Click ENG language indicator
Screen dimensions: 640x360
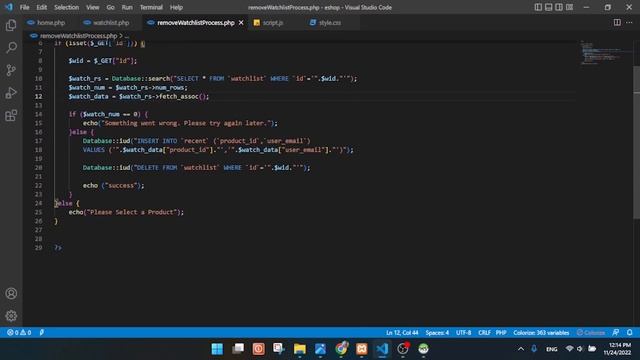(x=552, y=349)
